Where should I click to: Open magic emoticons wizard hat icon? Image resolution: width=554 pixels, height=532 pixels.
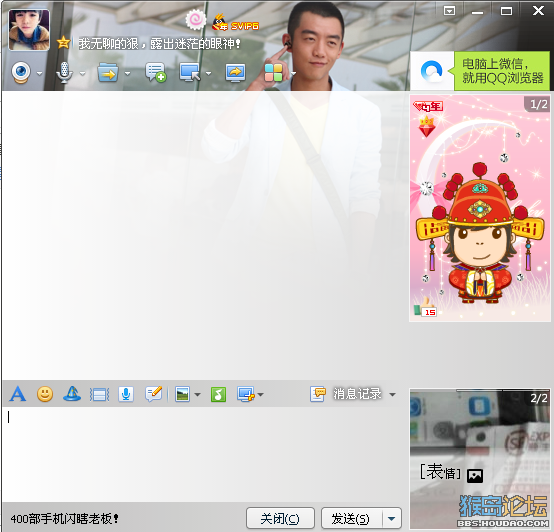point(72,394)
